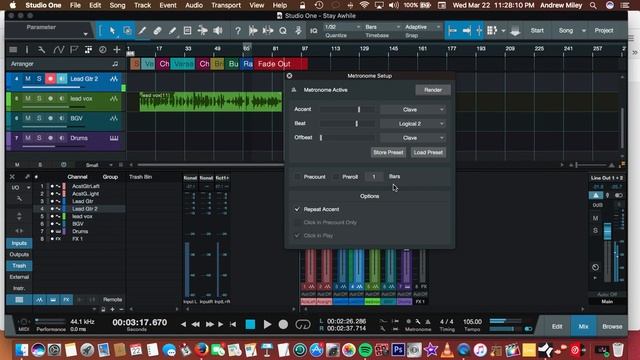Click the Render button
The width and height of the screenshot is (640, 360).
coord(433,90)
